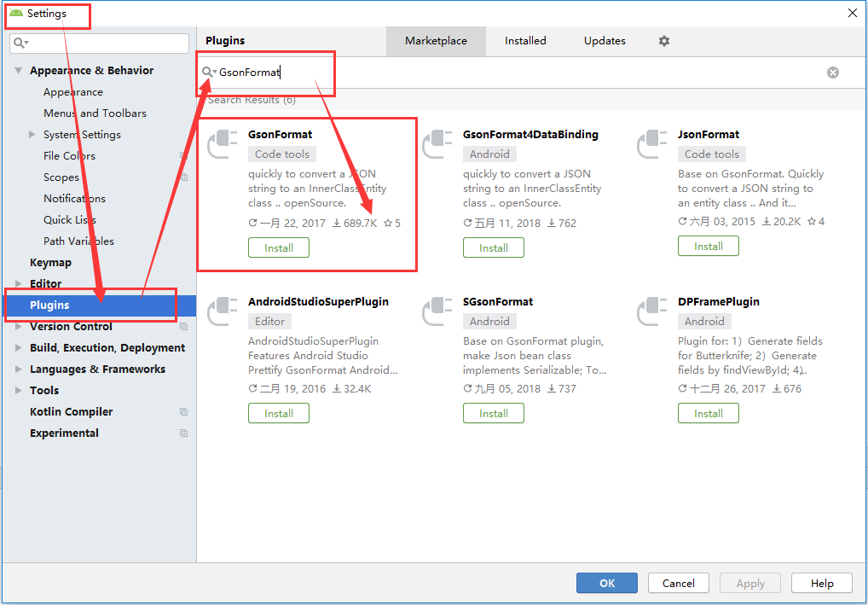Image resolution: width=868 pixels, height=605 pixels.
Task: Click Code tools tag under GsonFormat
Action: 282,154
